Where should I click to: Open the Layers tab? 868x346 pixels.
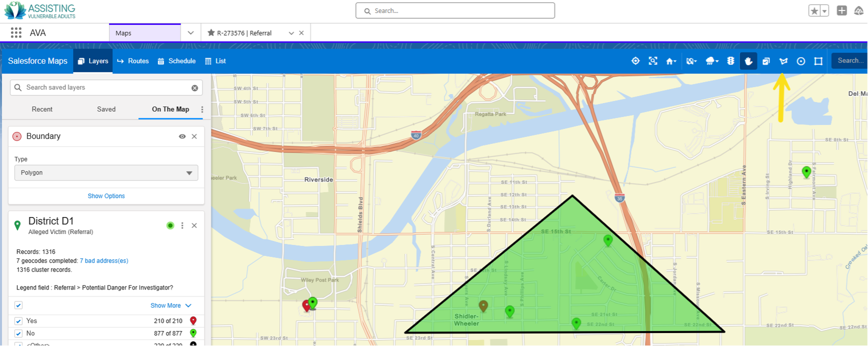click(x=93, y=61)
